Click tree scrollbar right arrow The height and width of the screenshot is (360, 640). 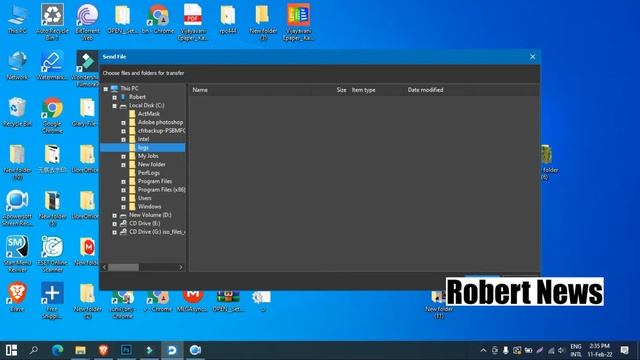coord(181,267)
